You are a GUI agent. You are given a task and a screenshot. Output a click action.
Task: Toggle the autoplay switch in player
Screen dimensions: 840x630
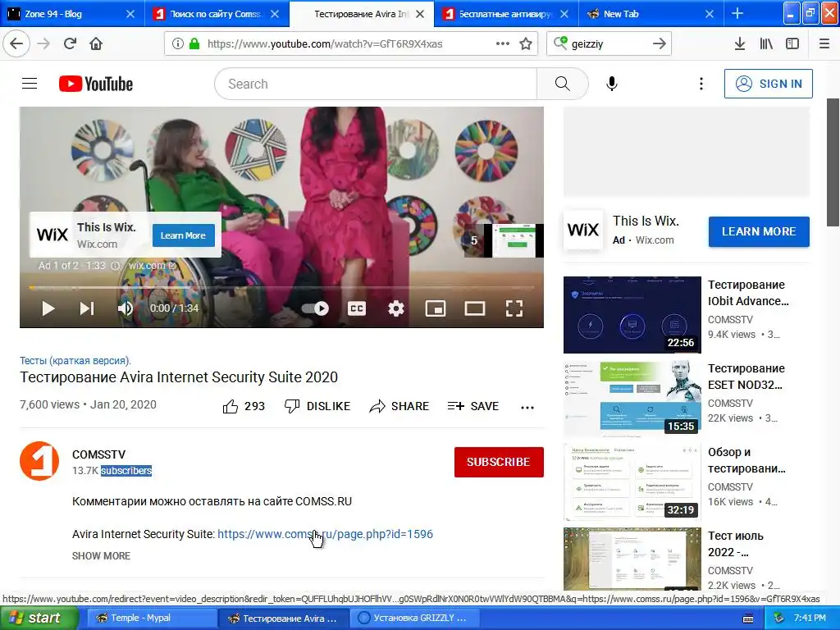(315, 308)
